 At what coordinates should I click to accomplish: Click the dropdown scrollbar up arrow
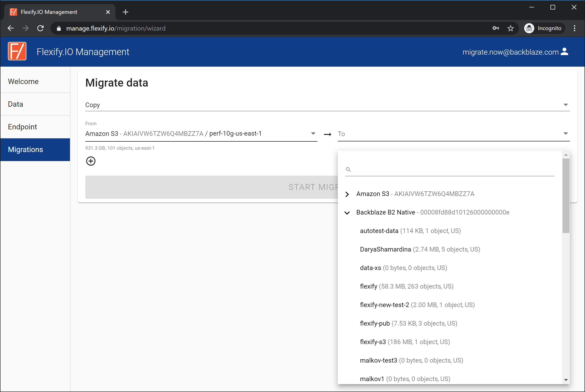click(566, 155)
